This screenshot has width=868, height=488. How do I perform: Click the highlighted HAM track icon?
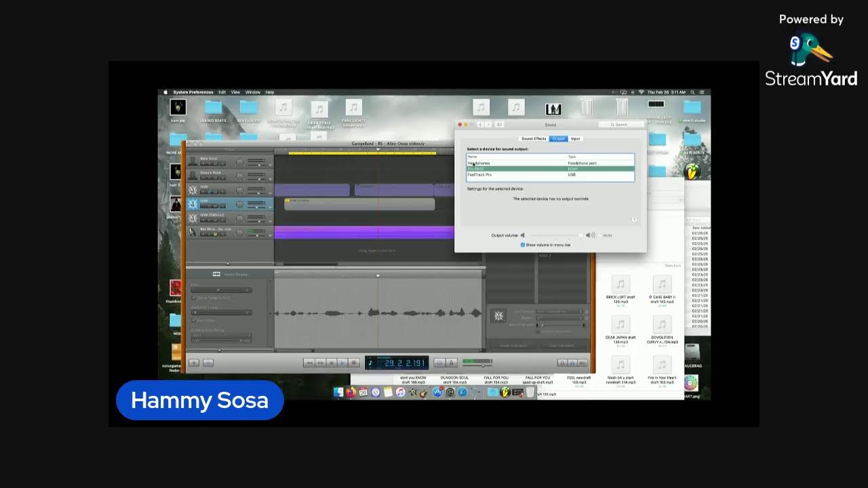193,203
